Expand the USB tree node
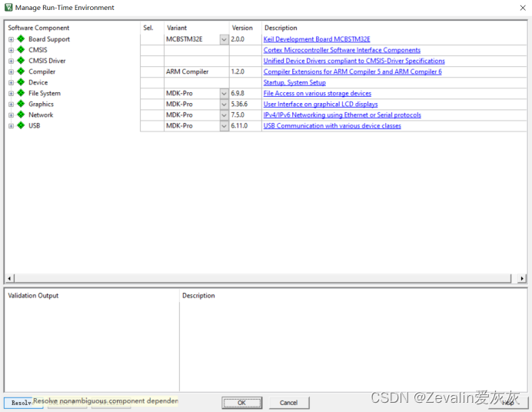 pos(11,126)
